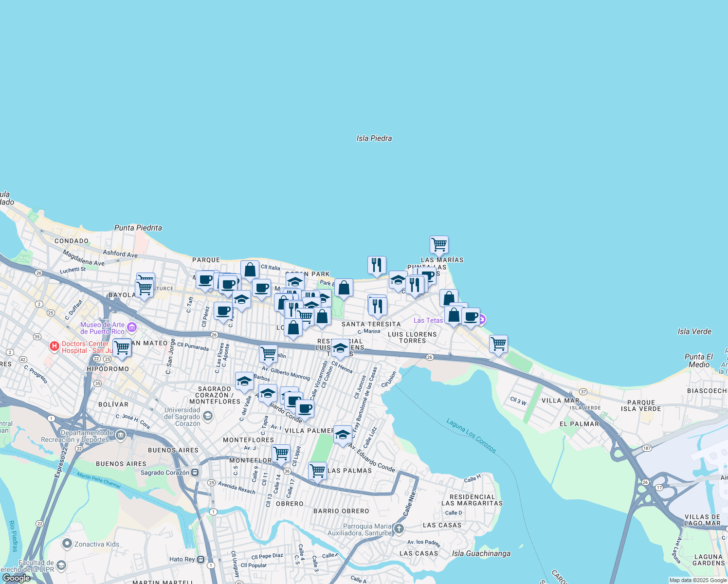
Task: Click the shopping cart marker southeast of Las Tetas
Action: tap(498, 344)
